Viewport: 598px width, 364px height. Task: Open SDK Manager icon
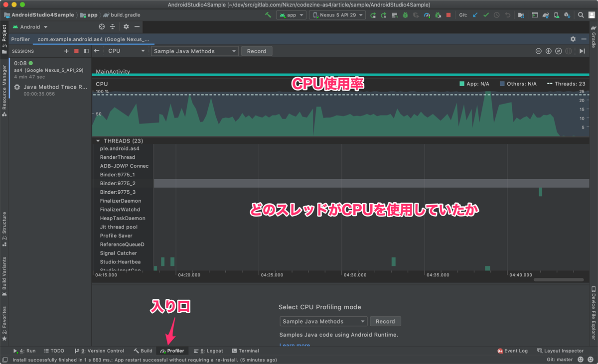(567, 15)
